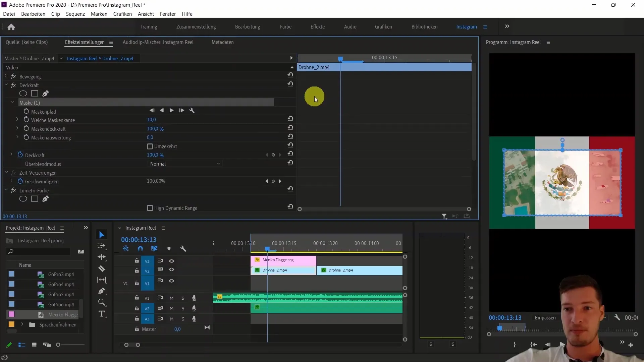Create 4-point polygon mask under Deckkraft
The image size is (644, 362).
tap(35, 94)
